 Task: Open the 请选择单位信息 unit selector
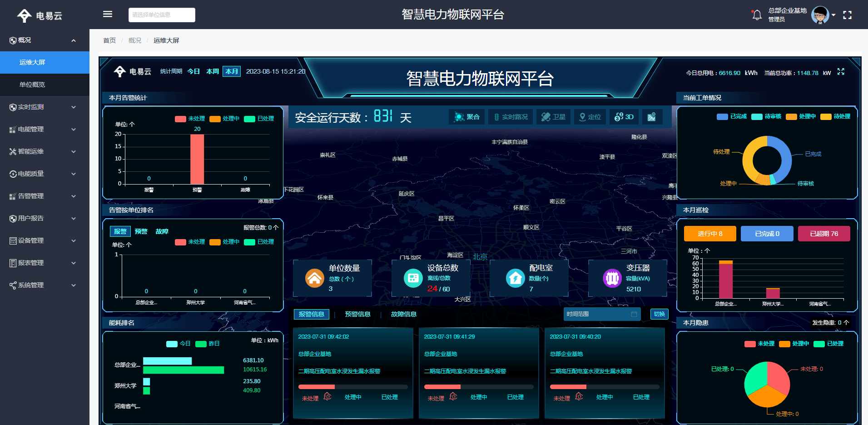[x=162, y=15]
